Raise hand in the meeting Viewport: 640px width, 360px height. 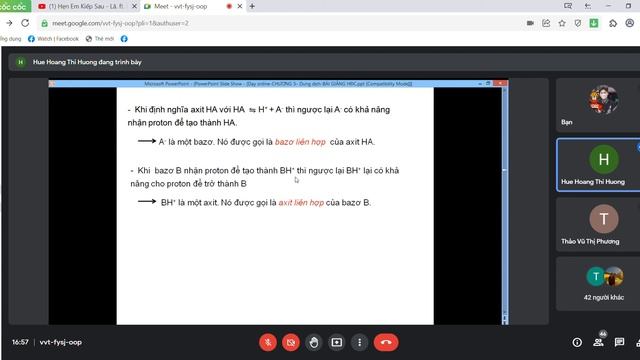(313, 342)
